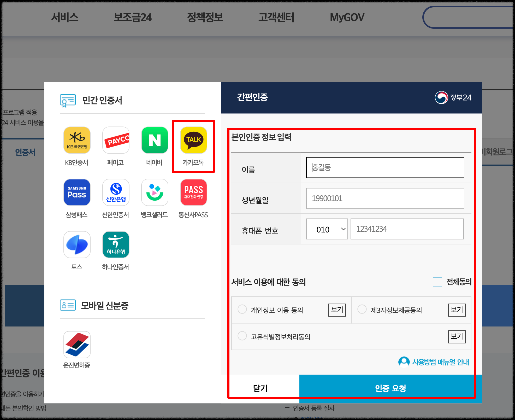Choose the PAYCO 페이코 authentication icon

coord(116,140)
